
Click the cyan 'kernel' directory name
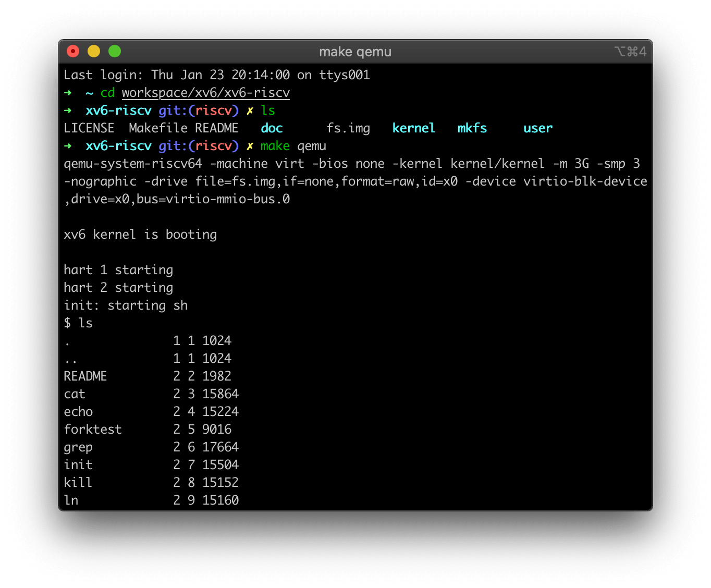[x=413, y=128]
